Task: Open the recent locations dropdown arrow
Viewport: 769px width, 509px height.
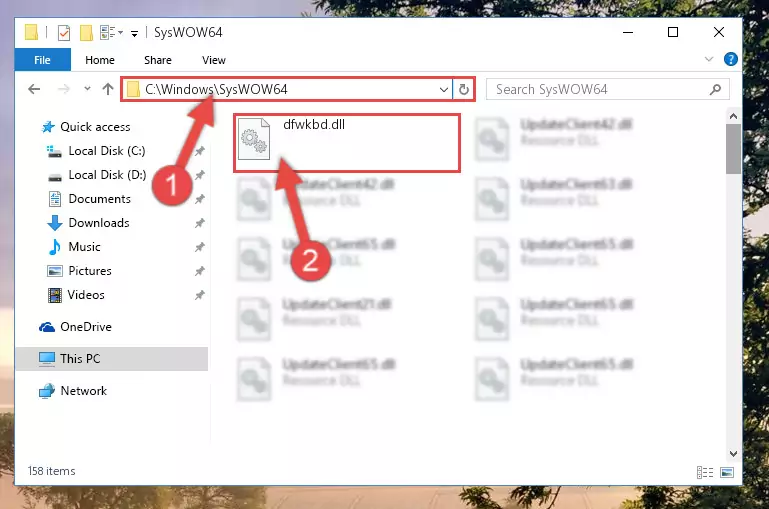Action: tap(87, 89)
